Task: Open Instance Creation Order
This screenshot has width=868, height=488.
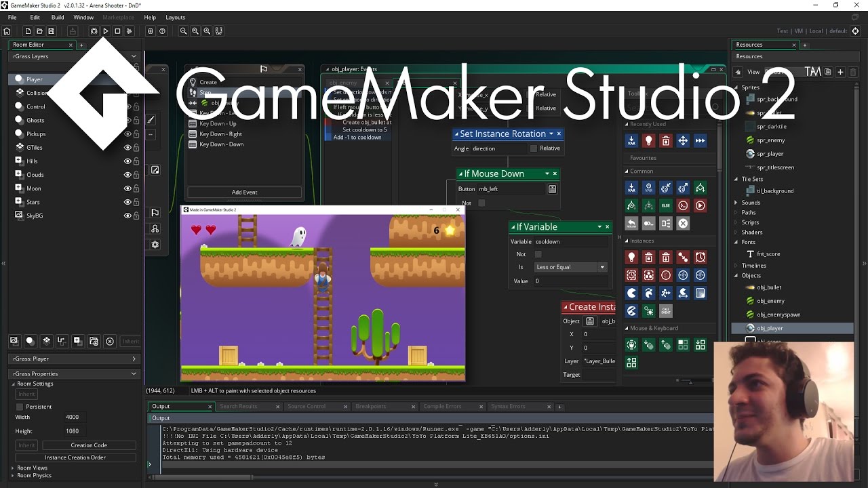Action: (x=75, y=457)
